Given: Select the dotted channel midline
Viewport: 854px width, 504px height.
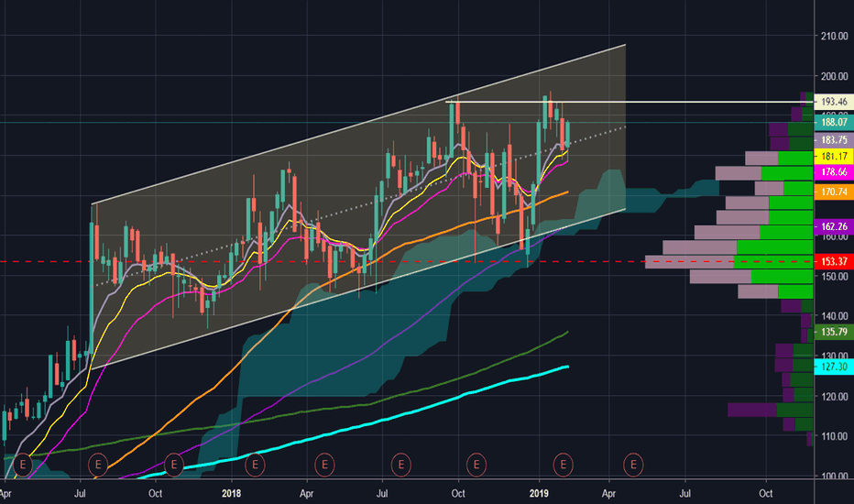Looking at the screenshot, I should pyautogui.click(x=359, y=206).
